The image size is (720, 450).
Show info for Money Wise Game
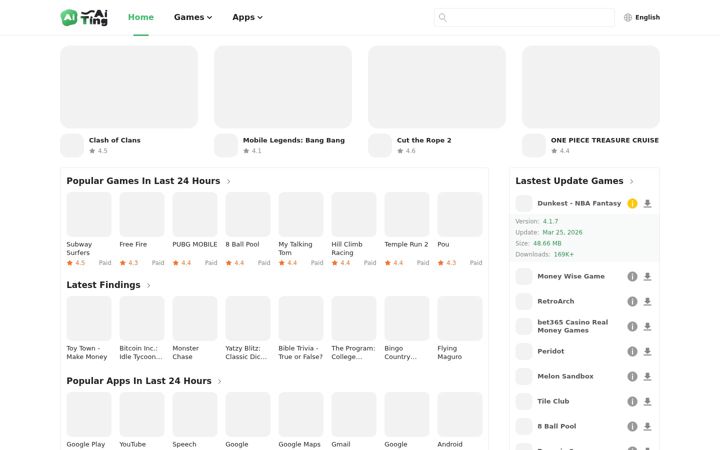[632, 276]
